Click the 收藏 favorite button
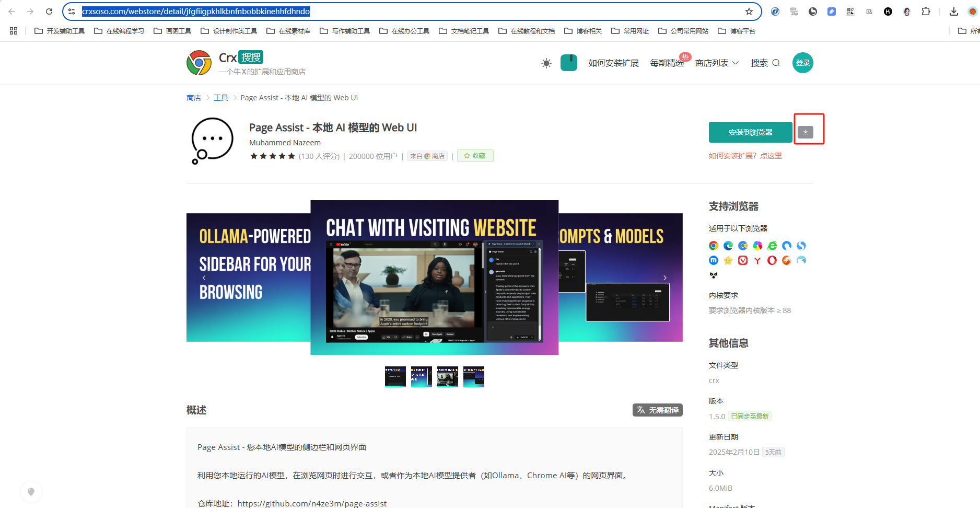 click(475, 156)
